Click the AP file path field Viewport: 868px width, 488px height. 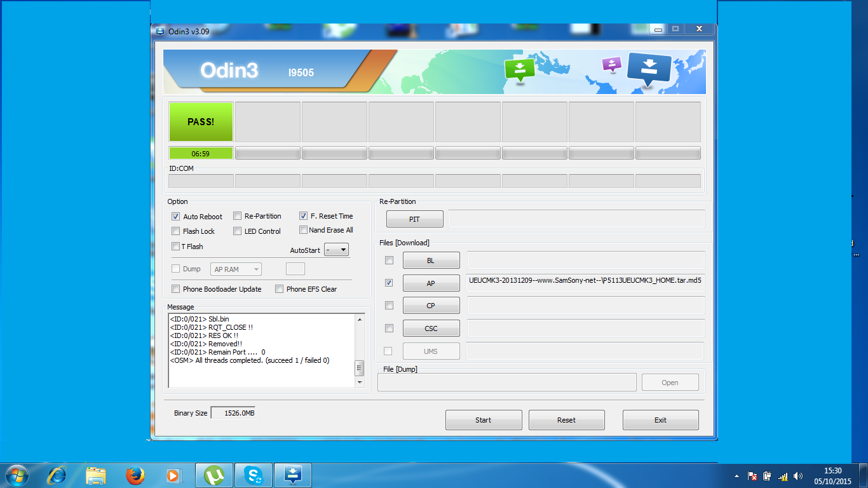[586, 283]
